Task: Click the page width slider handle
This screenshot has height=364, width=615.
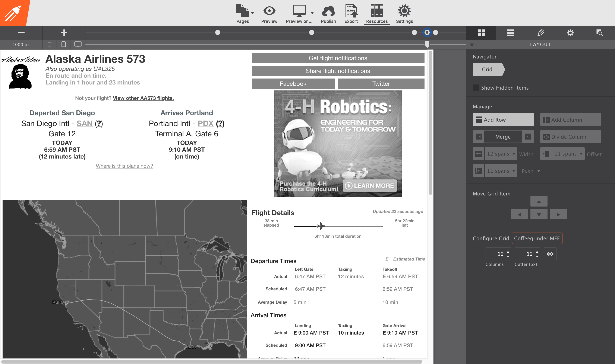Action: 427,44
